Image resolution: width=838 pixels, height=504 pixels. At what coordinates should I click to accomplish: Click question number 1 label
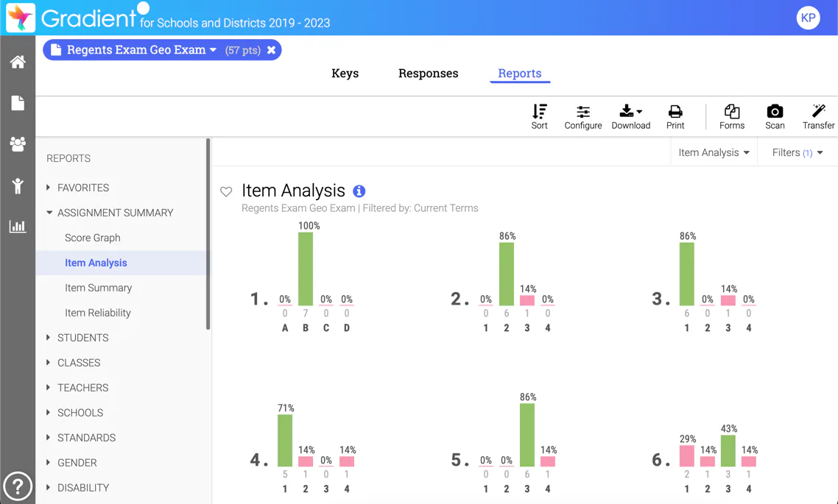tap(259, 299)
